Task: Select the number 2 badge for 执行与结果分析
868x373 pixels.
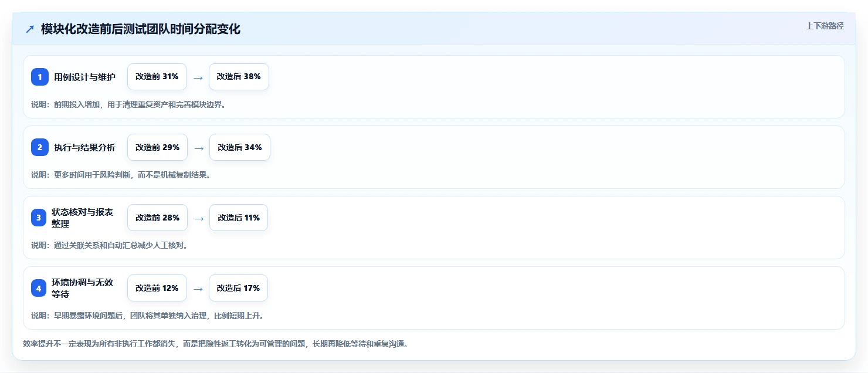Action: coord(40,147)
